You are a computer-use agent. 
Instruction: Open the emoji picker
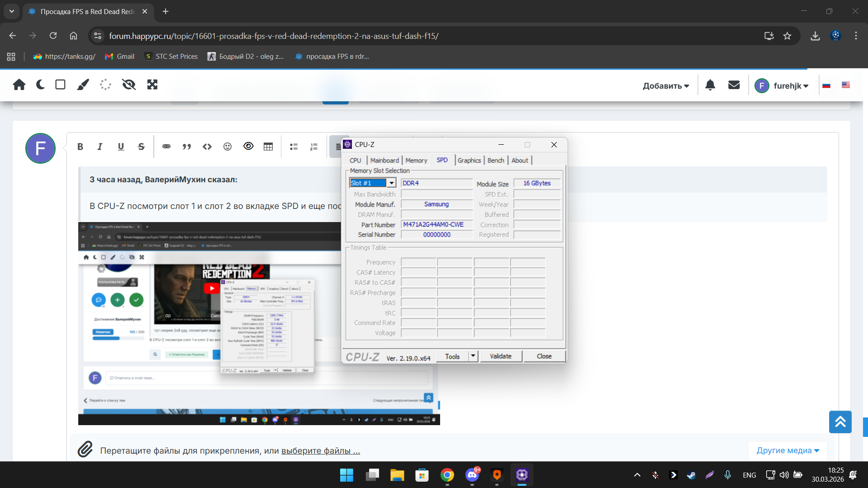click(x=228, y=147)
